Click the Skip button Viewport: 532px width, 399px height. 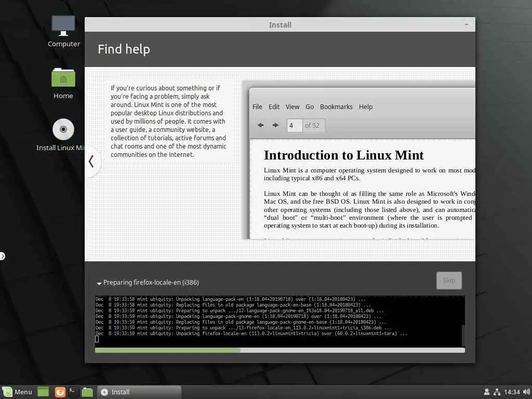click(449, 281)
